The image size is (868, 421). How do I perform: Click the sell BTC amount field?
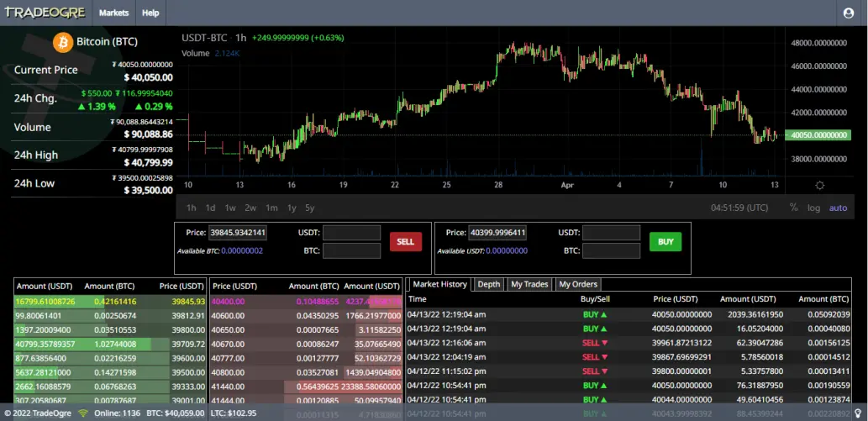click(x=351, y=251)
